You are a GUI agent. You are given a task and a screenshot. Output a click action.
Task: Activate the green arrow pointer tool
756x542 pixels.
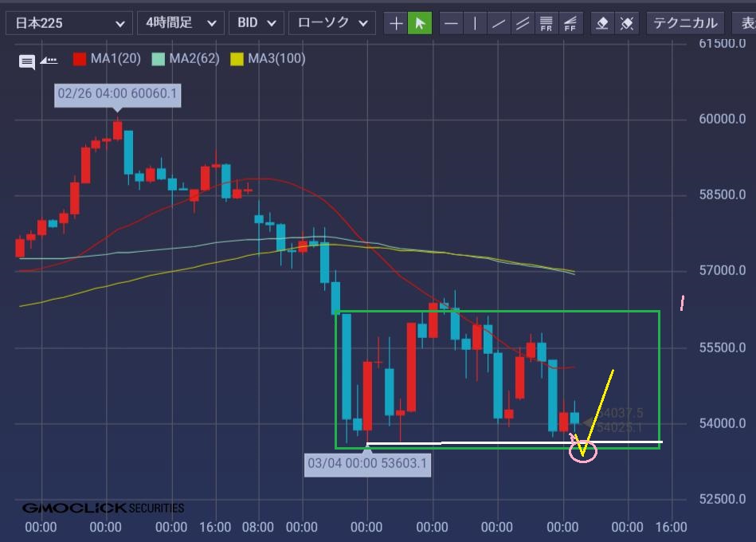coord(420,23)
